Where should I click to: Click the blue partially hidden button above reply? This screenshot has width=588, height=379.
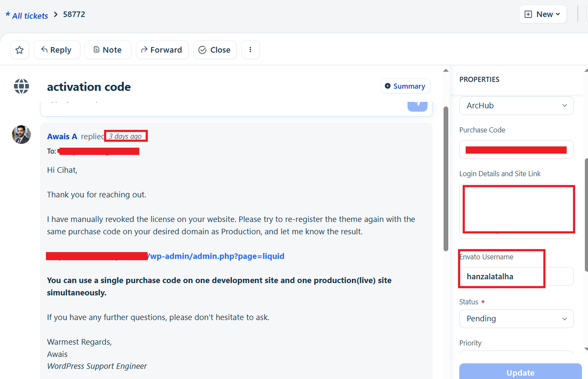(418, 106)
